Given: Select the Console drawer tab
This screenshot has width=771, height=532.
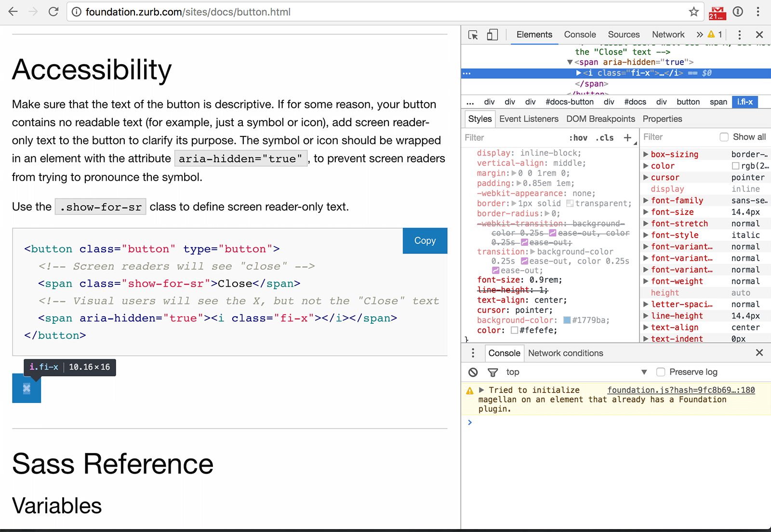Looking at the screenshot, I should pos(504,353).
